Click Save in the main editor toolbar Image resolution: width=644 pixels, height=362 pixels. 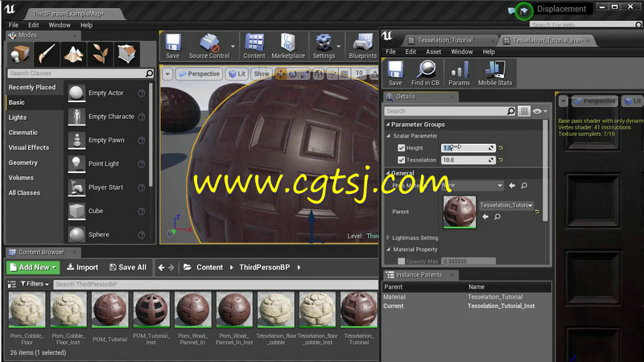[x=172, y=46]
